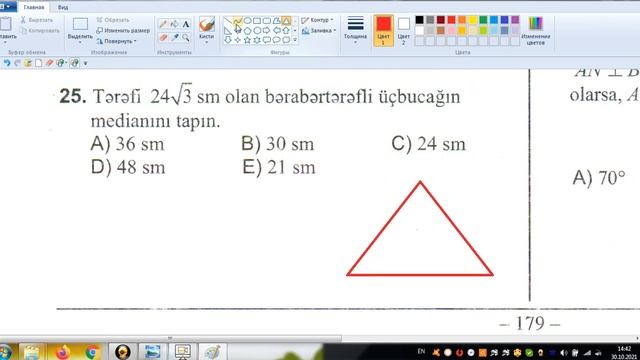Click the New document icon in quick access

(x=38, y=63)
